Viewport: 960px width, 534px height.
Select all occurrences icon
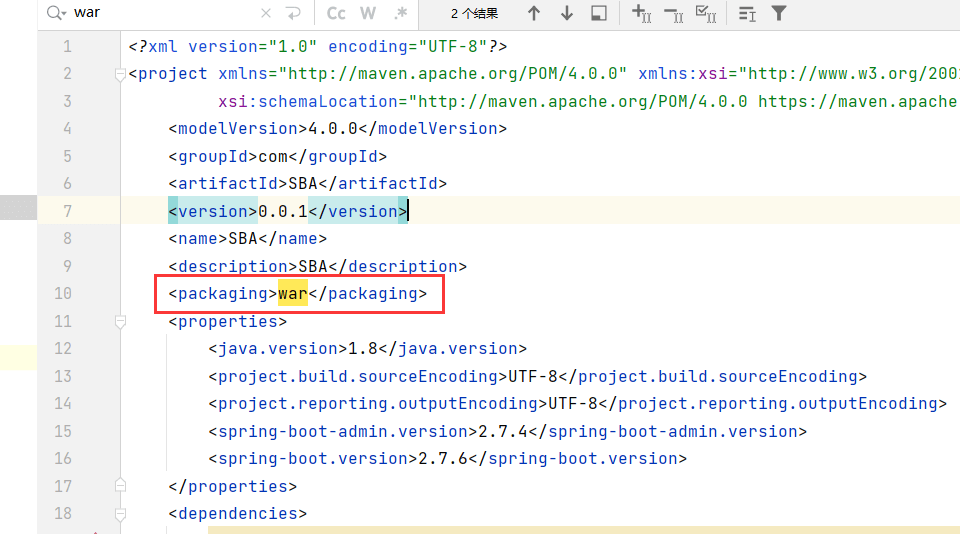(x=705, y=13)
